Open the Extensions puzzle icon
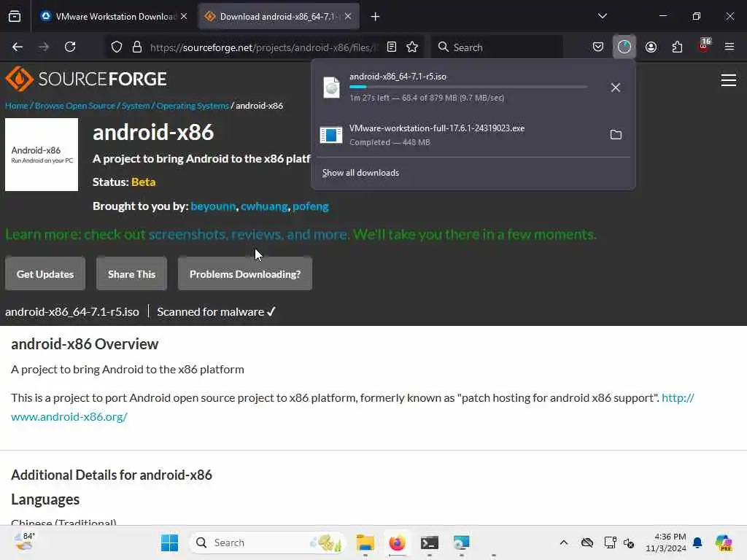747x560 pixels. coord(677,47)
